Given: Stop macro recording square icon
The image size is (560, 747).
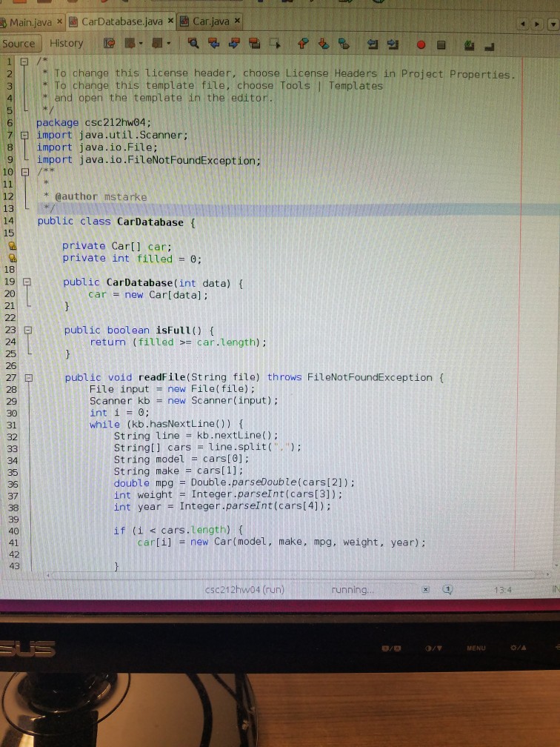Looking at the screenshot, I should point(441,44).
